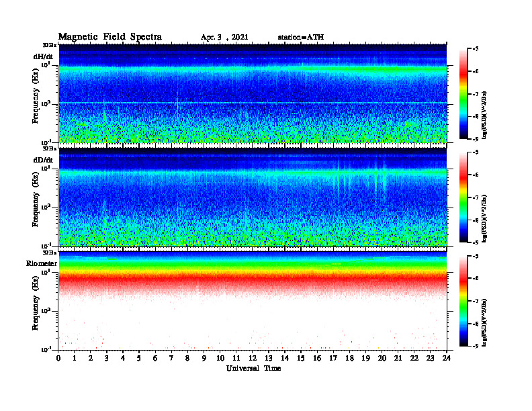
Task: Click the color bar beside the dH/dt panel
Action: click(463, 94)
